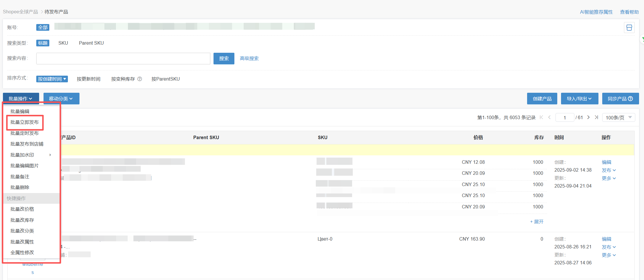Screen dimensions: 644x280
Task: Select 批量立即发布 from menu
Action: 24,122
